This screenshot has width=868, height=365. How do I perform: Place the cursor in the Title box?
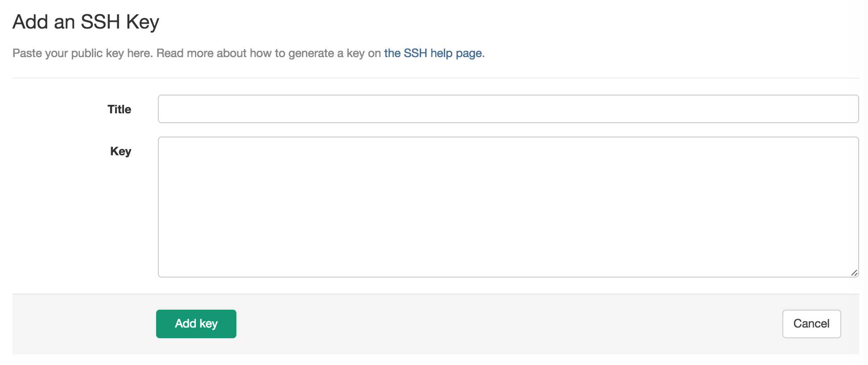508,109
